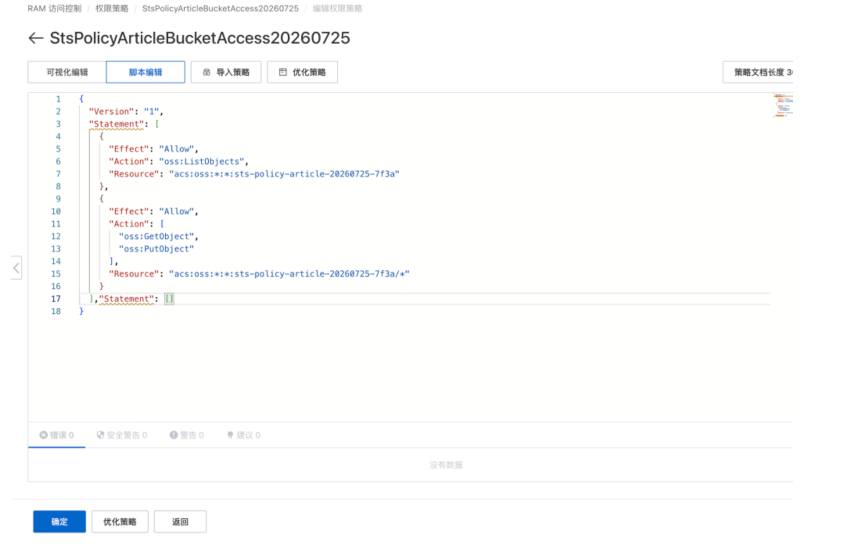
Task: Open the RAM 访问控制 breadcrumb link
Action: (x=54, y=9)
